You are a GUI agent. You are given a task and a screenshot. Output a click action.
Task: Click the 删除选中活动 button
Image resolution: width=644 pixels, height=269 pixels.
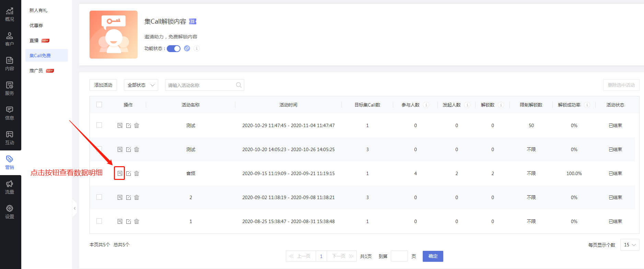pyautogui.click(x=621, y=85)
